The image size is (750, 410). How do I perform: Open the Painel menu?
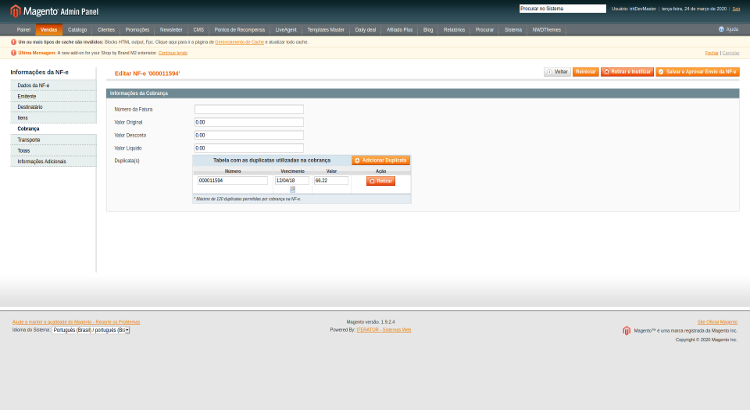coord(23,30)
